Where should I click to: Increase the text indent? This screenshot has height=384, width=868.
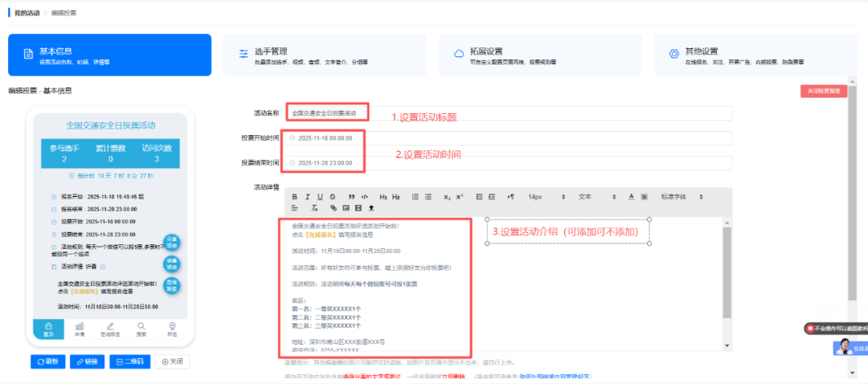click(492, 197)
